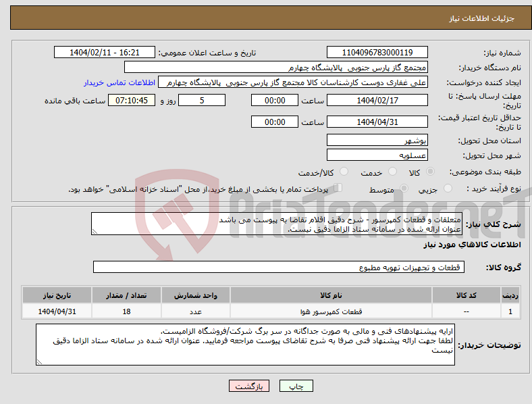
Task: Grab the resize handle of توضیحات خریدار box
Action: click(39, 362)
